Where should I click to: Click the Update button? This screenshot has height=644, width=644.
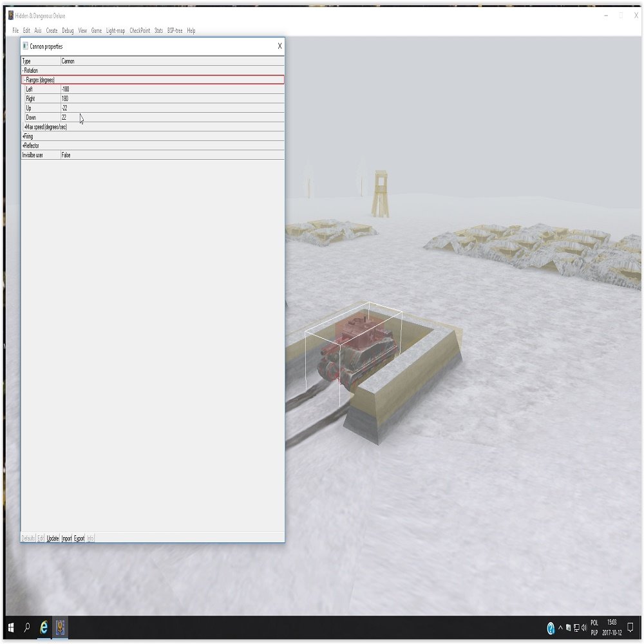tap(53, 538)
